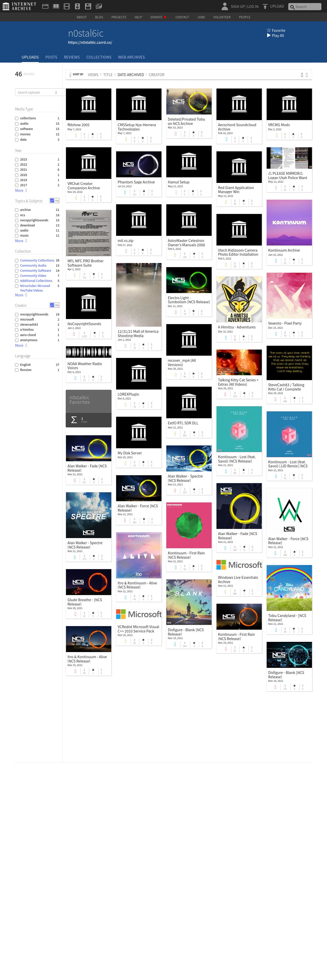
Task: Check the ncs topic filter
Action: (x=17, y=215)
